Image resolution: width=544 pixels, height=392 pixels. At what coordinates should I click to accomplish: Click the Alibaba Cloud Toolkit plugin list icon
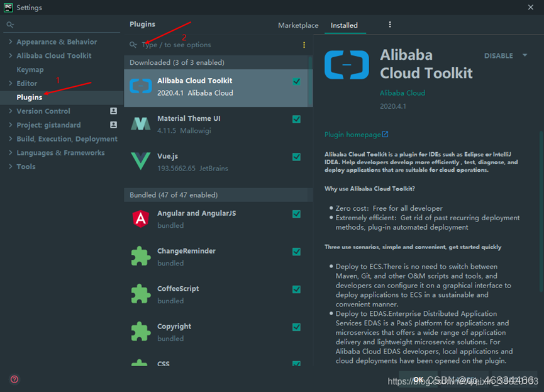point(140,86)
